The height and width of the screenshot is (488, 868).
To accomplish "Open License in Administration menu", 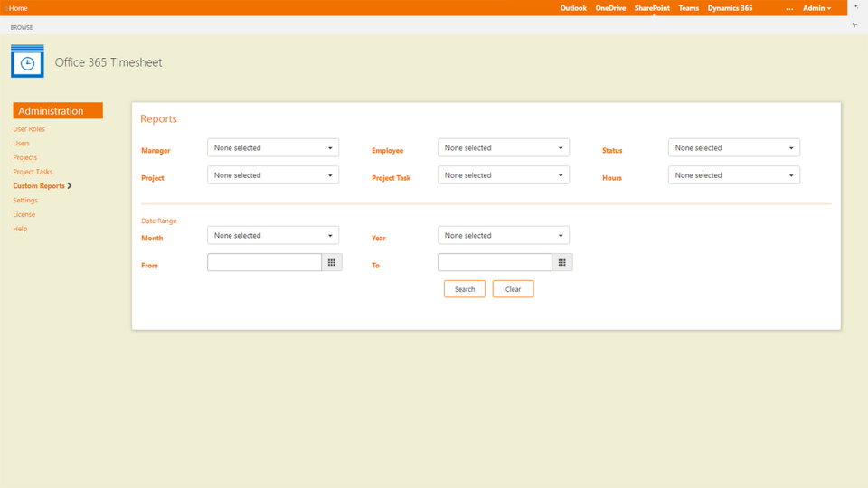I will pyautogui.click(x=24, y=215).
